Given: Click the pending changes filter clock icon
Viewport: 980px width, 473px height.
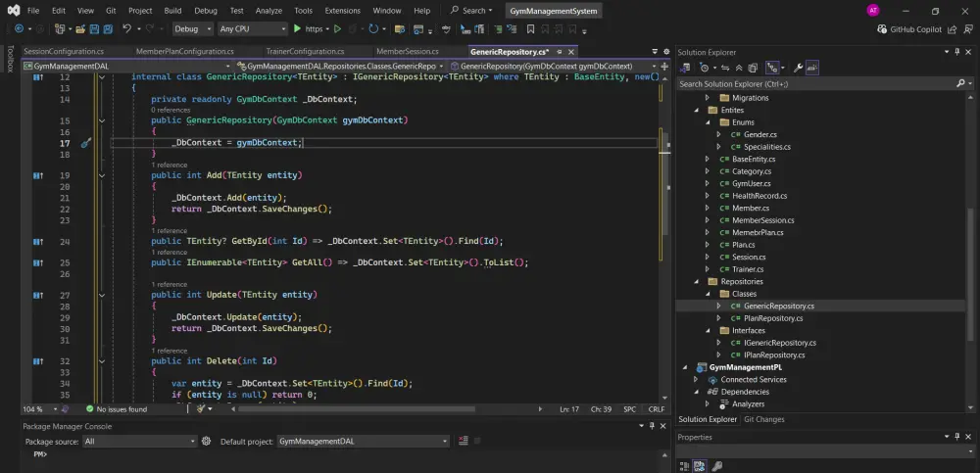Looking at the screenshot, I should (x=705, y=68).
